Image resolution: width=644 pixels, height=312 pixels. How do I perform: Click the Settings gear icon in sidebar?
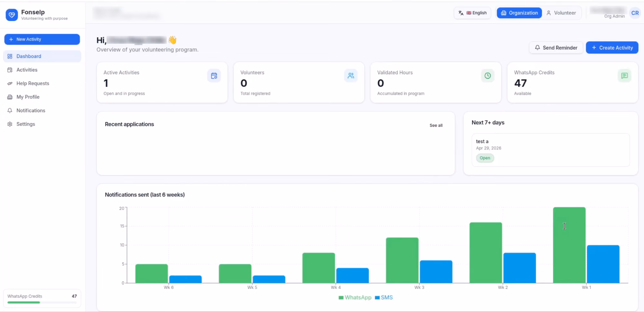pos(10,124)
